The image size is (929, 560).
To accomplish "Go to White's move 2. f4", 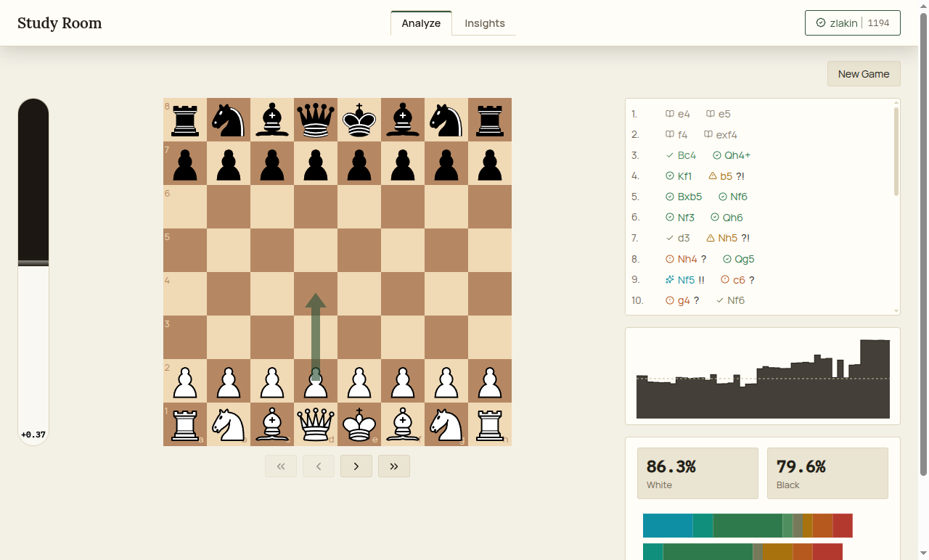I will (x=676, y=135).
